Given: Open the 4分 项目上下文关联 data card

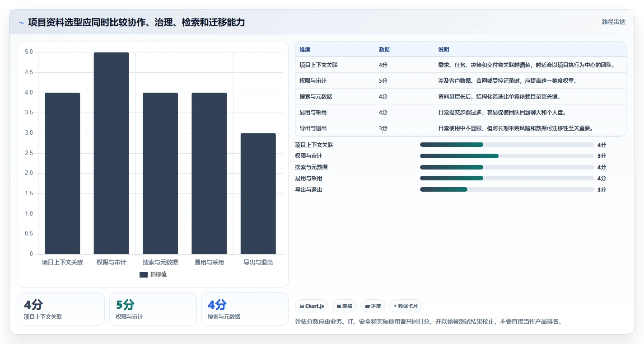Looking at the screenshot, I should [61, 309].
